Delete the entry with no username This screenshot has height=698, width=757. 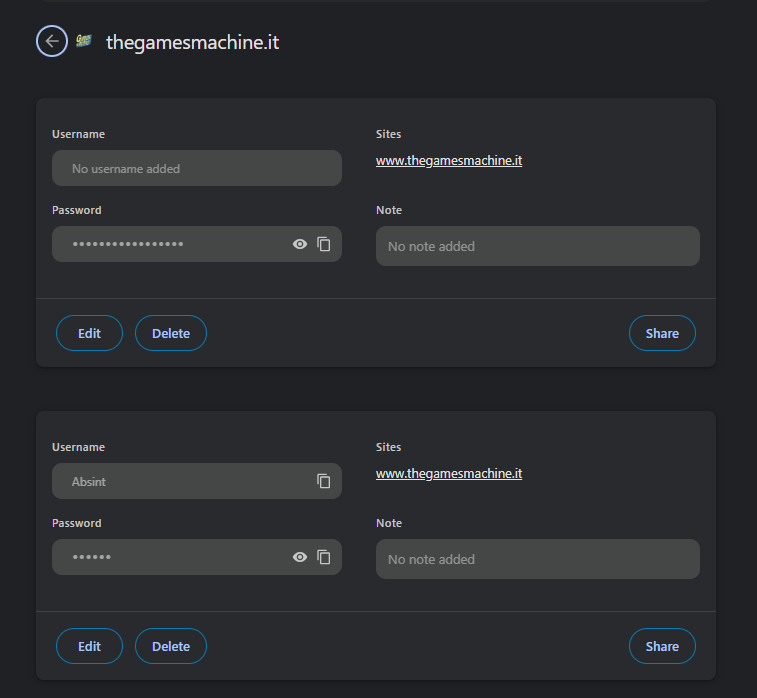point(171,333)
